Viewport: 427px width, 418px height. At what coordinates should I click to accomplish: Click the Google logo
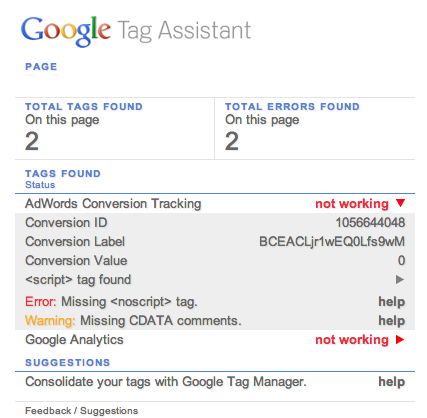[x=66, y=31]
